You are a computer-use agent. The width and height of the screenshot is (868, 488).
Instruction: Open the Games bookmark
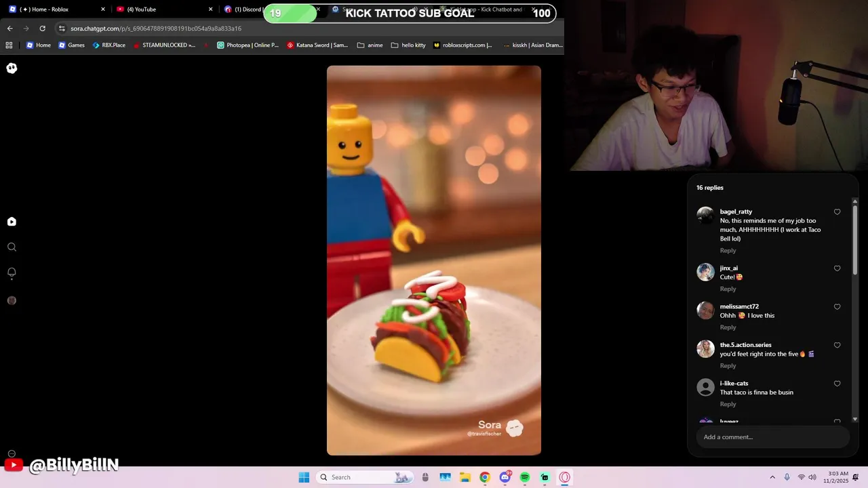coord(71,45)
